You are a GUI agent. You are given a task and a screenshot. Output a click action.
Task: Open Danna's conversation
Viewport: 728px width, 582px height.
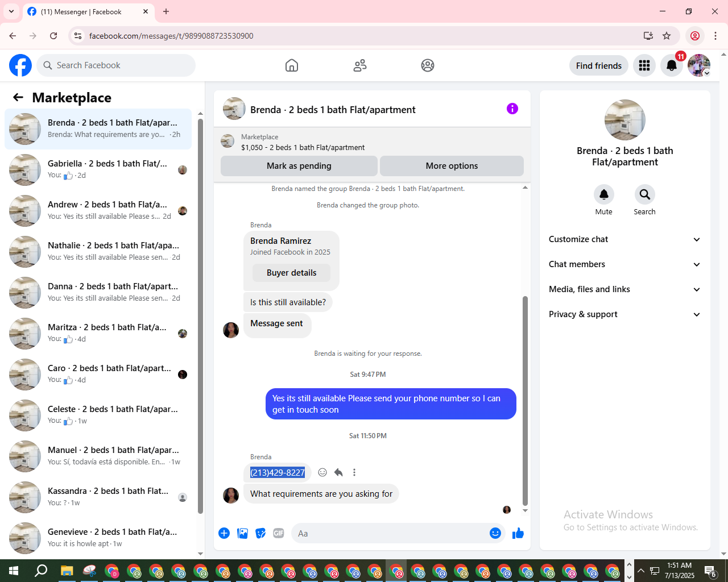(98, 293)
